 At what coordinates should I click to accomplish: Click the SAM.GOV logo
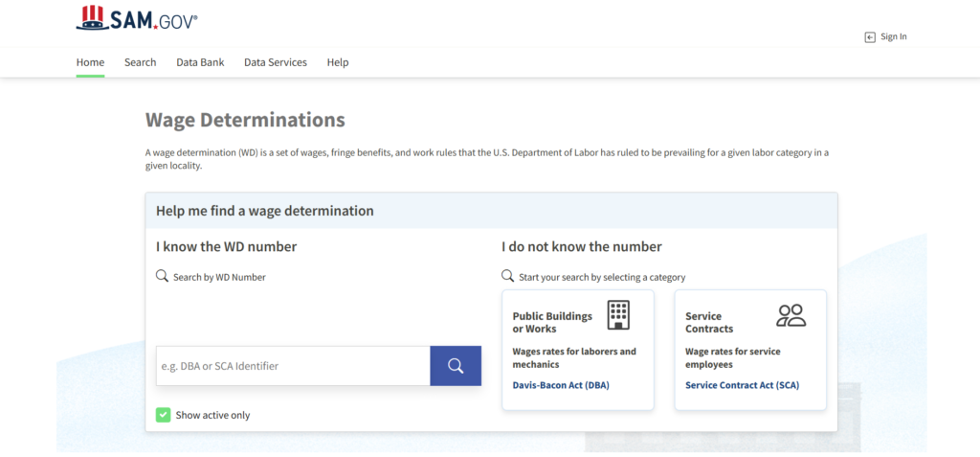(137, 18)
